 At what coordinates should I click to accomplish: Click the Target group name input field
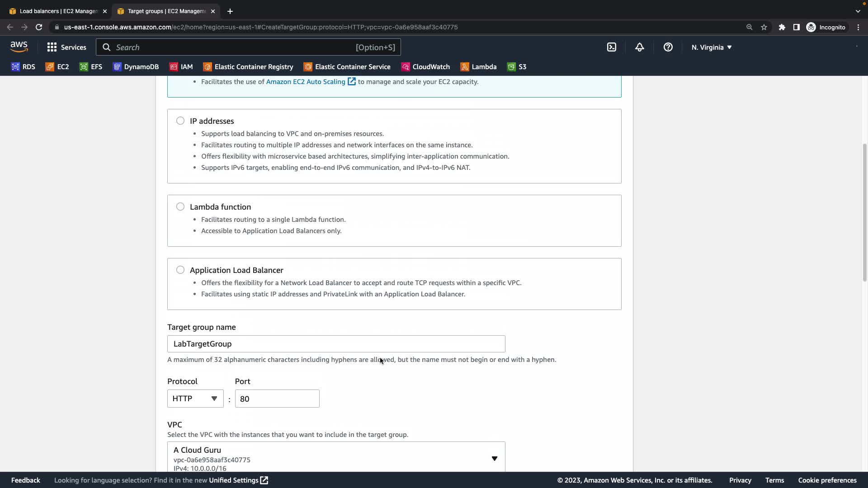(x=336, y=344)
